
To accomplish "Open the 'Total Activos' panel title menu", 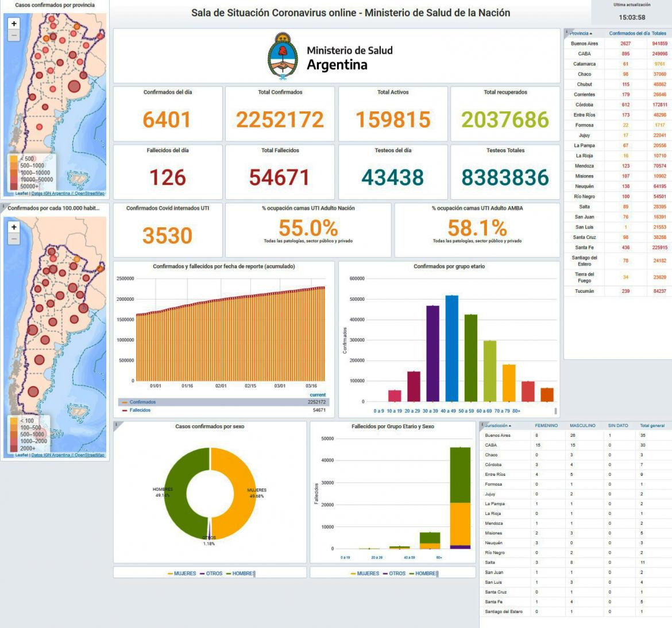I will coord(393,92).
